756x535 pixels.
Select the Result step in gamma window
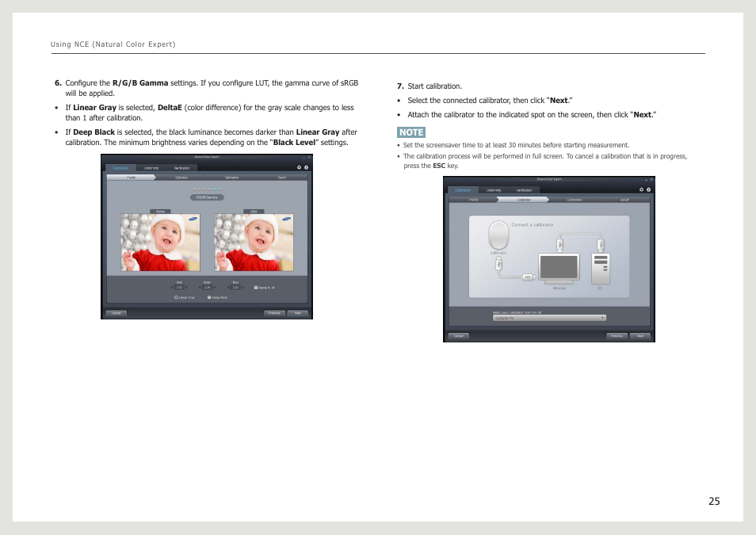282,178
